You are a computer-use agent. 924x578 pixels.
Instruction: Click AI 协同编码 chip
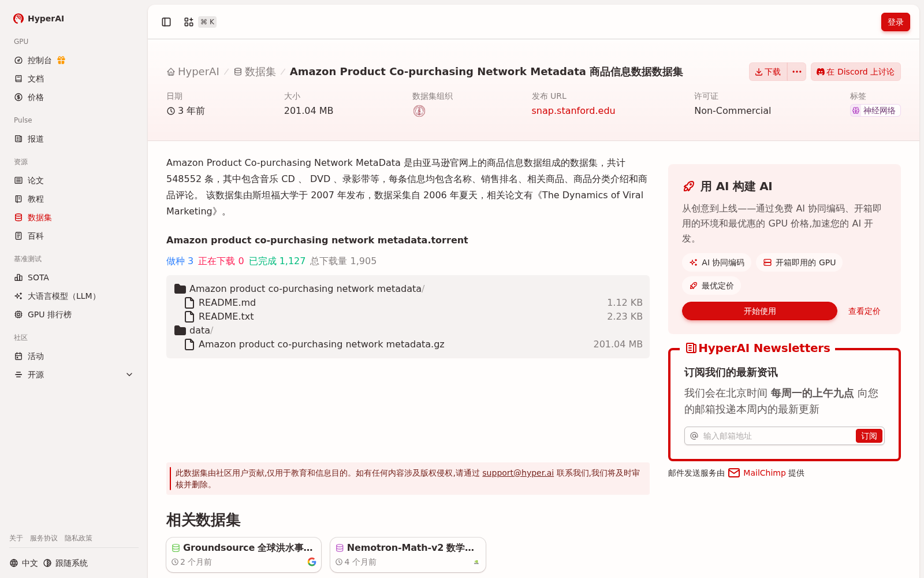coord(716,262)
